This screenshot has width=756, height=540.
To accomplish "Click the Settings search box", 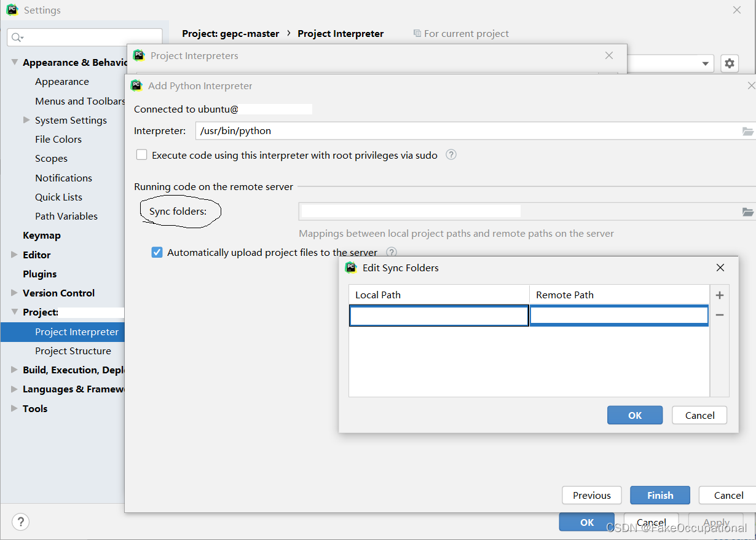I will [x=85, y=38].
